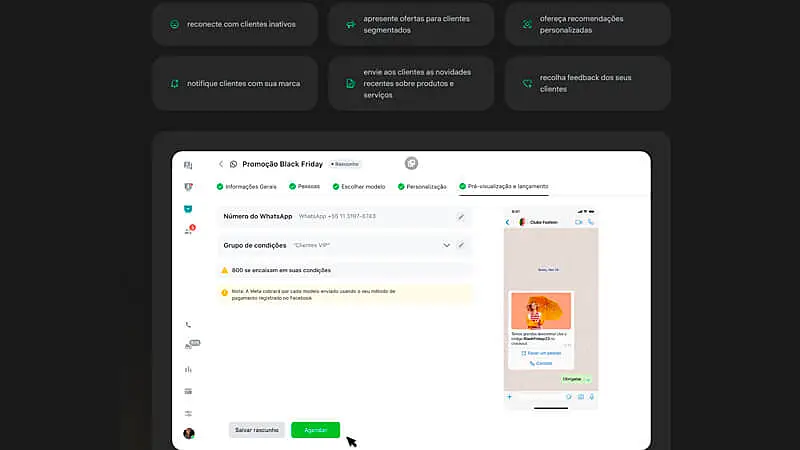This screenshot has width=800, height=450.
Task: Click the yellow warning triangle icon
Action: coord(224,270)
